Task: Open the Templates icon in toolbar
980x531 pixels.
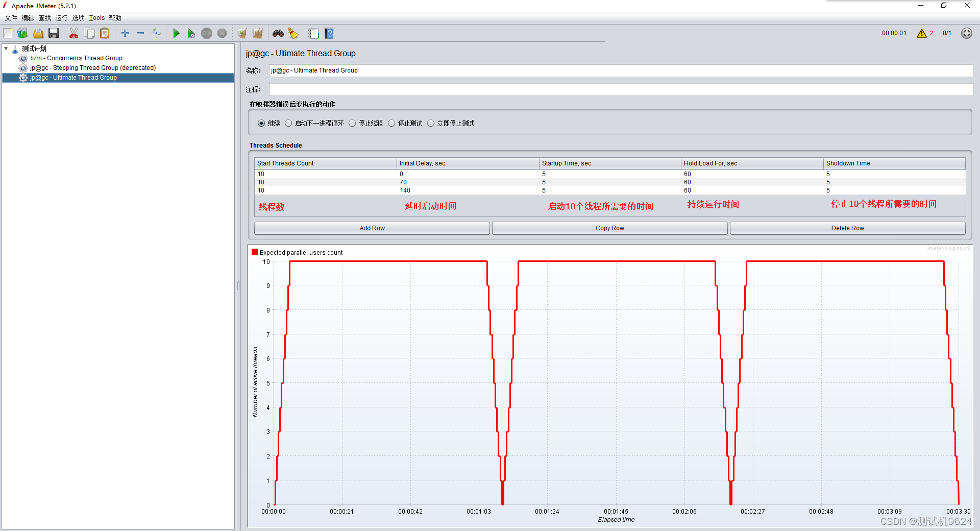Action: (22, 33)
